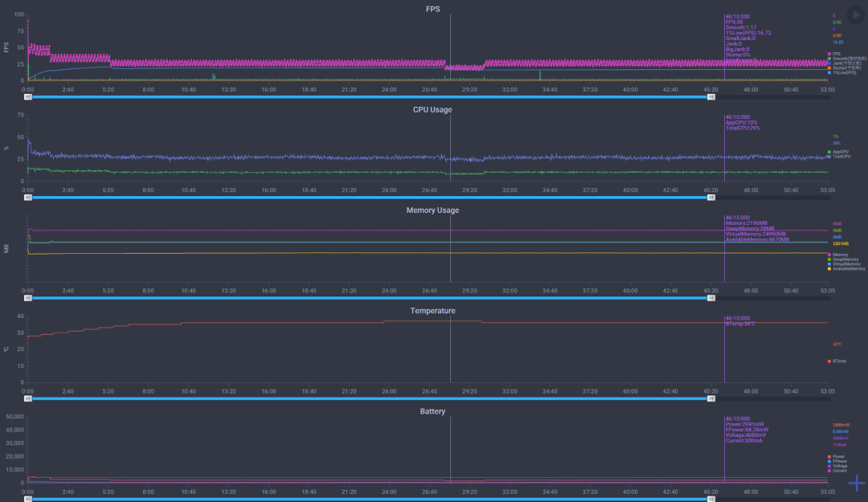Click the 'Smooth:1.17' tooltip value
Viewport: 868px width, 502px height.
tap(741, 27)
